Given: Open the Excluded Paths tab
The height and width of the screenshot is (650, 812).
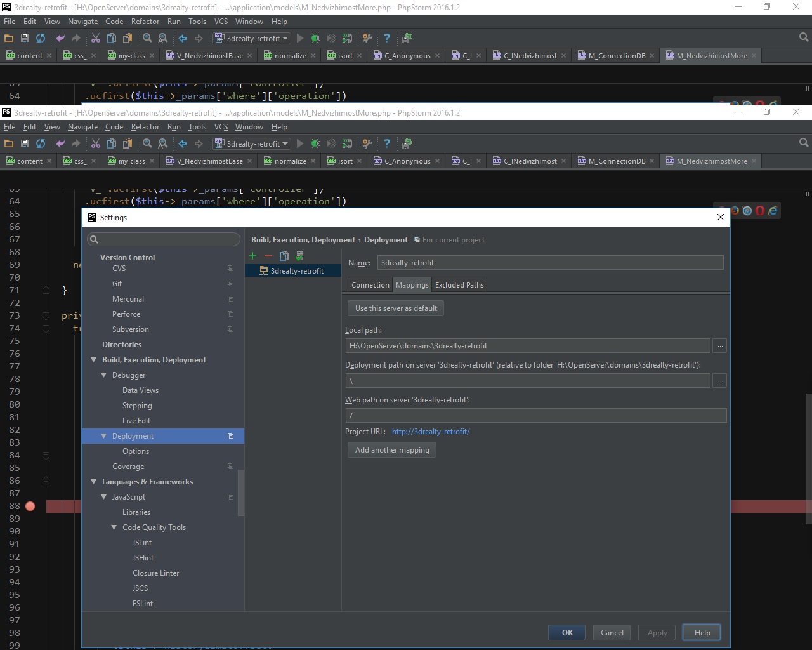Looking at the screenshot, I should click(x=459, y=285).
